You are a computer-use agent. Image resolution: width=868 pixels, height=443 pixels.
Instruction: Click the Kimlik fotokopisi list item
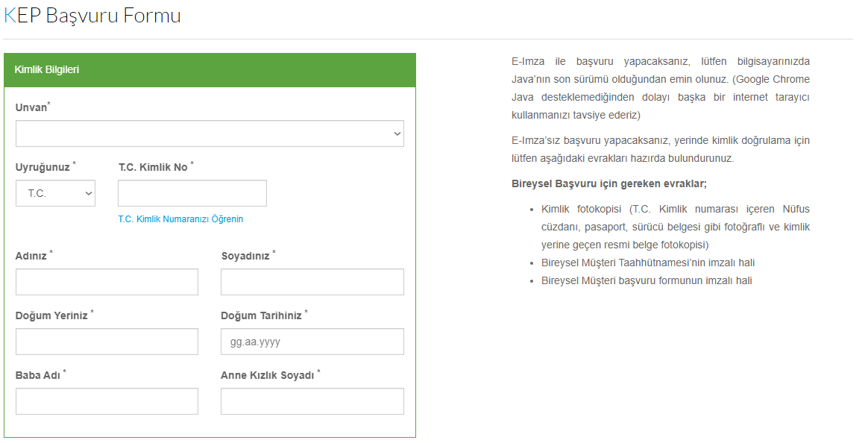[676, 227]
